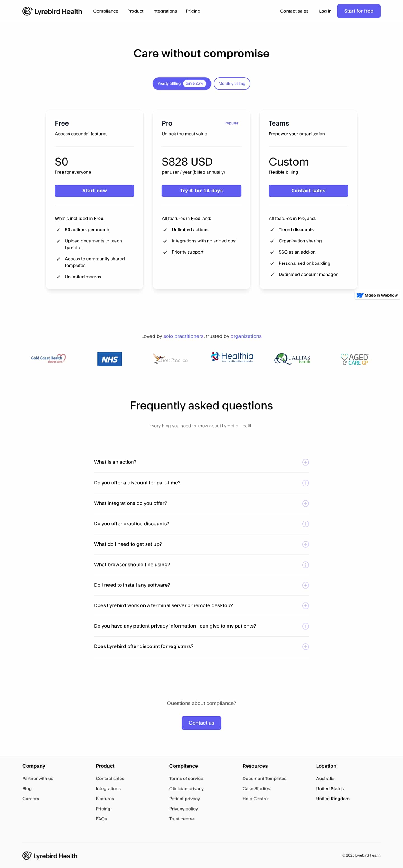Expand the 'What is an action?' FAQ

click(201, 462)
